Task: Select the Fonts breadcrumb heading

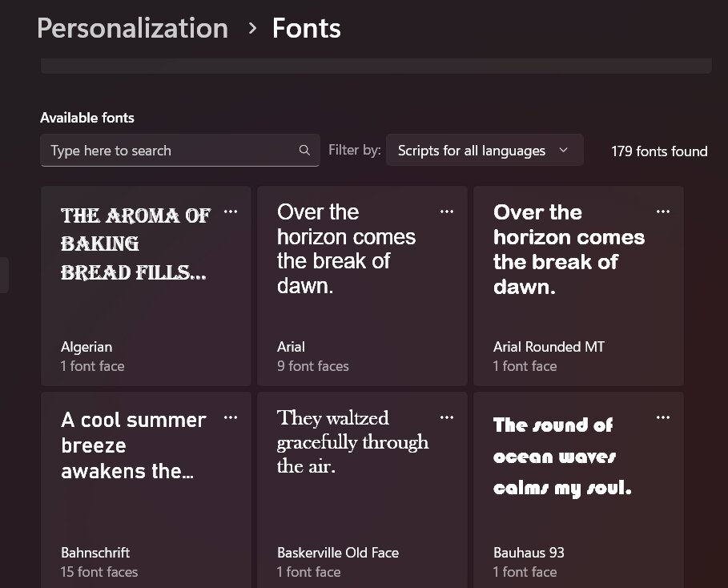Action: click(x=306, y=28)
